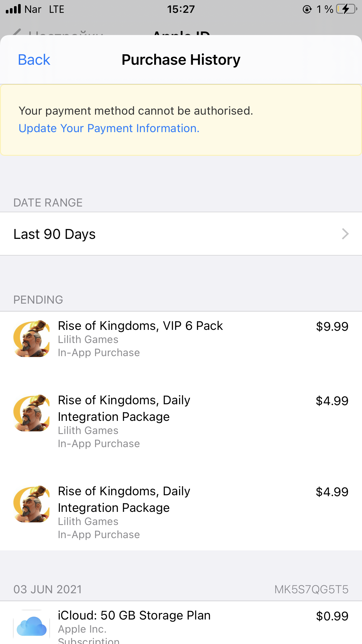Tap the orientation lock status icon
362x644 pixels.
(307, 9)
